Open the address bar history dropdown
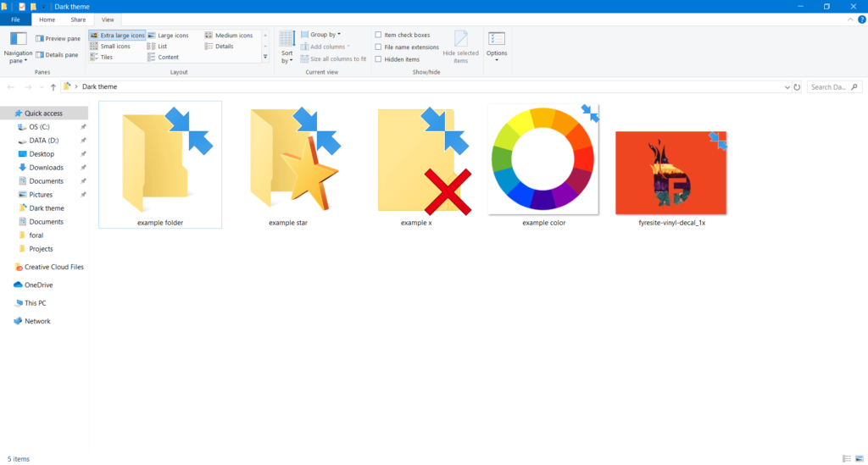Image resolution: width=868 pixels, height=465 pixels. pos(786,86)
